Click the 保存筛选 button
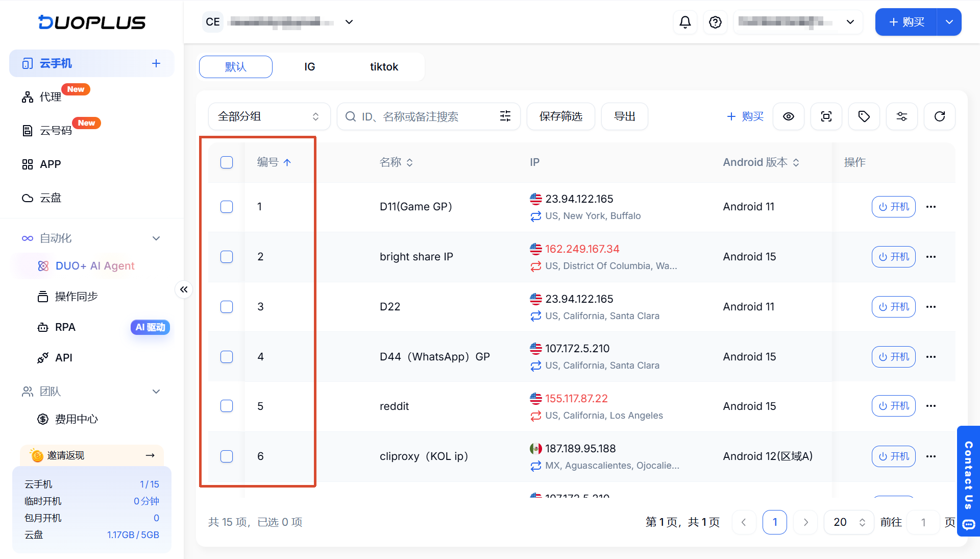 [x=561, y=116]
